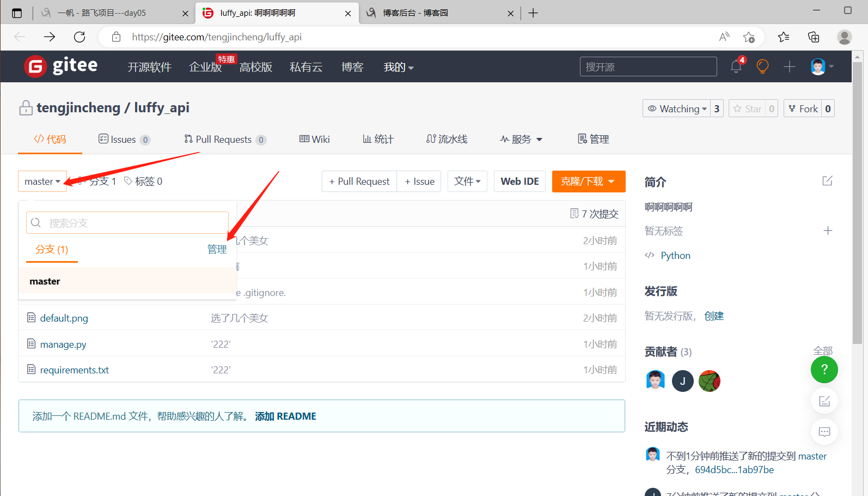Switch to the 代码 tab

[50, 140]
